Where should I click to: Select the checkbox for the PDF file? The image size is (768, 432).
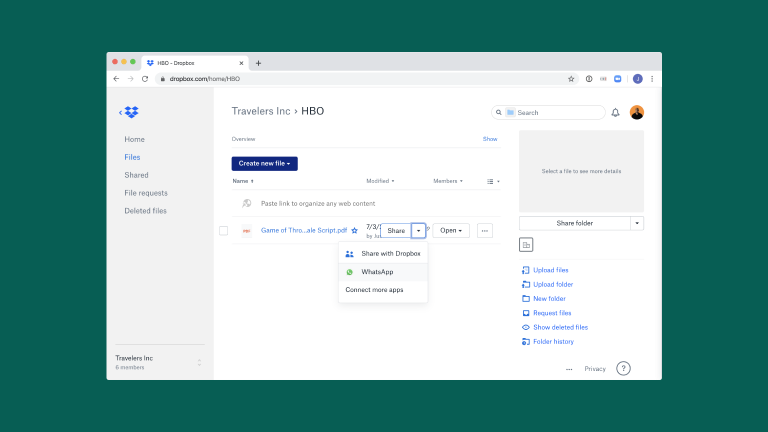pyautogui.click(x=223, y=231)
